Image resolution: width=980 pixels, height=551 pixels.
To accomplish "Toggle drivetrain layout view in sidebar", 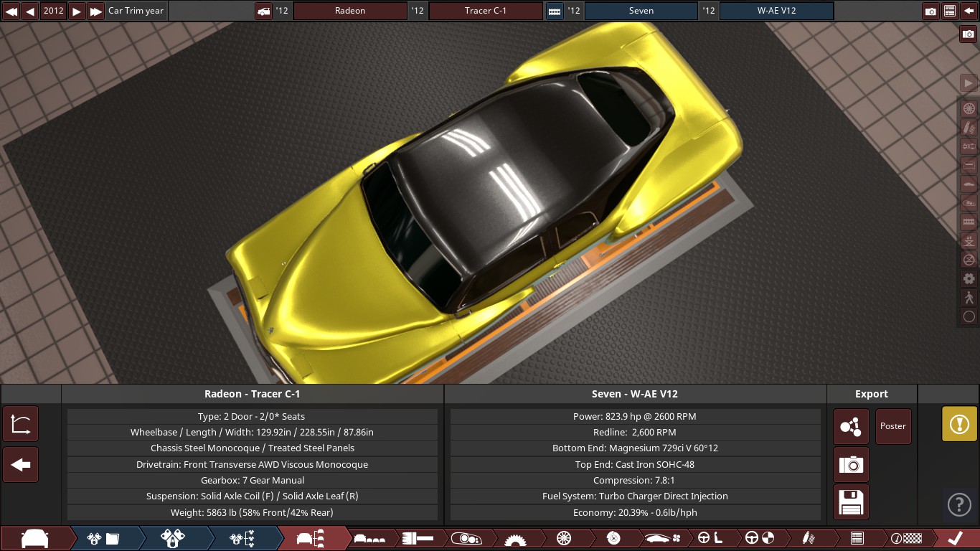I will click(x=969, y=146).
